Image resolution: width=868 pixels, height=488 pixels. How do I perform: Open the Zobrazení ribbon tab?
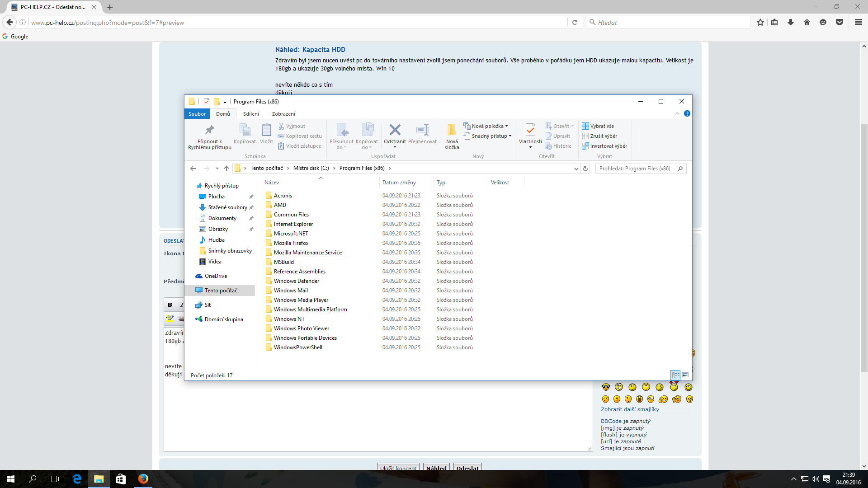(x=283, y=114)
